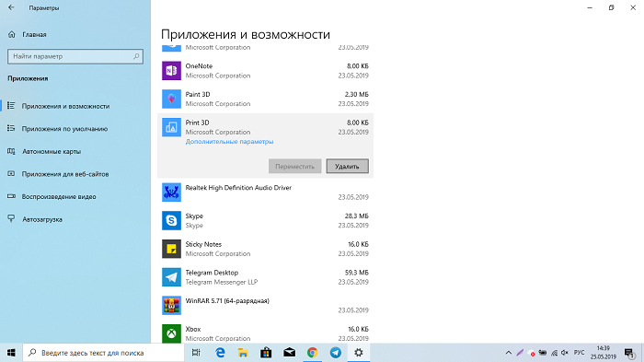
Task: Click the Settings gear on taskbar
Action: 359,353
